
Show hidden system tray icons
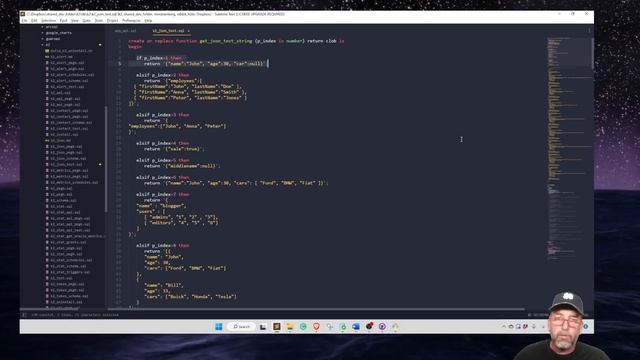[504, 327]
